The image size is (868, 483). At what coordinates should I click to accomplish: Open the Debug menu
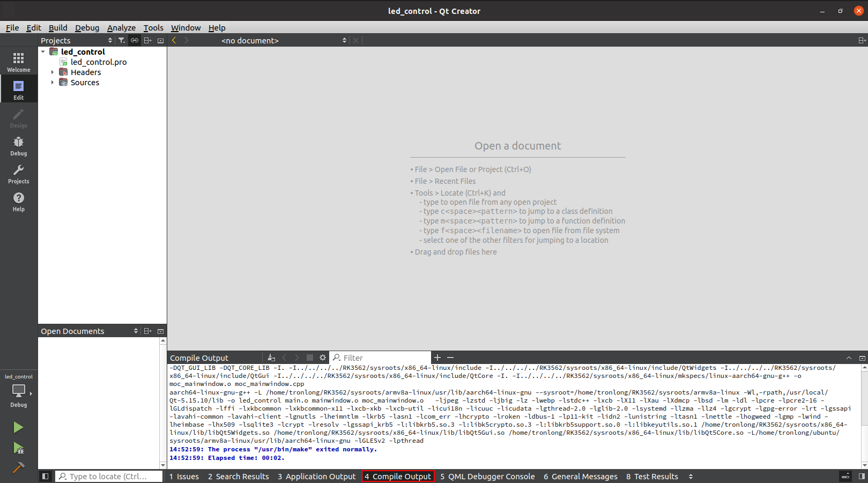[87, 28]
